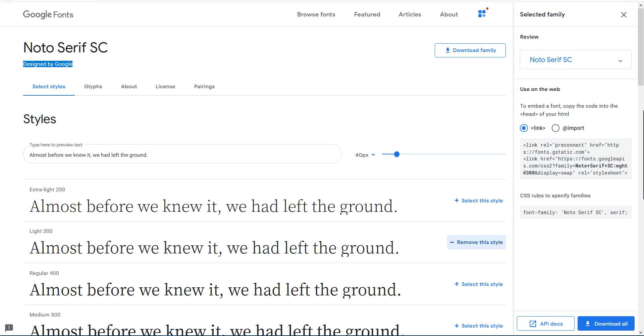
Task: Open the selected families grid icon
Action: coord(482,14)
